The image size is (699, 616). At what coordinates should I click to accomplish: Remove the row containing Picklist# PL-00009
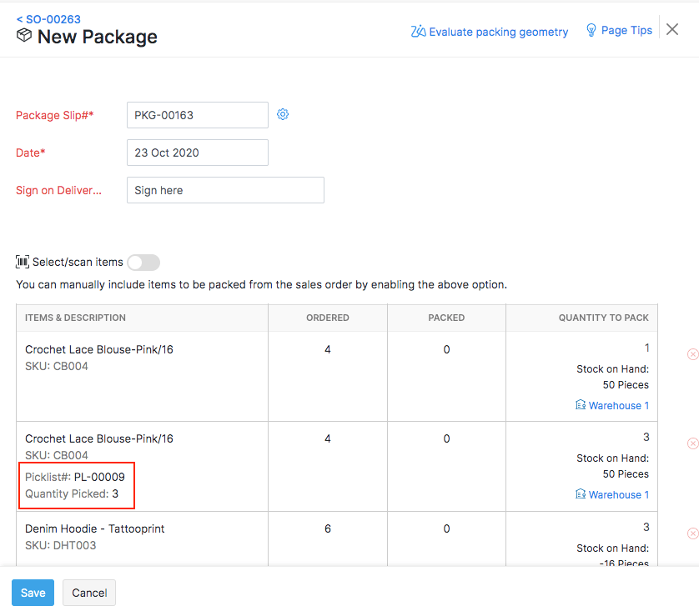pyautogui.click(x=692, y=443)
